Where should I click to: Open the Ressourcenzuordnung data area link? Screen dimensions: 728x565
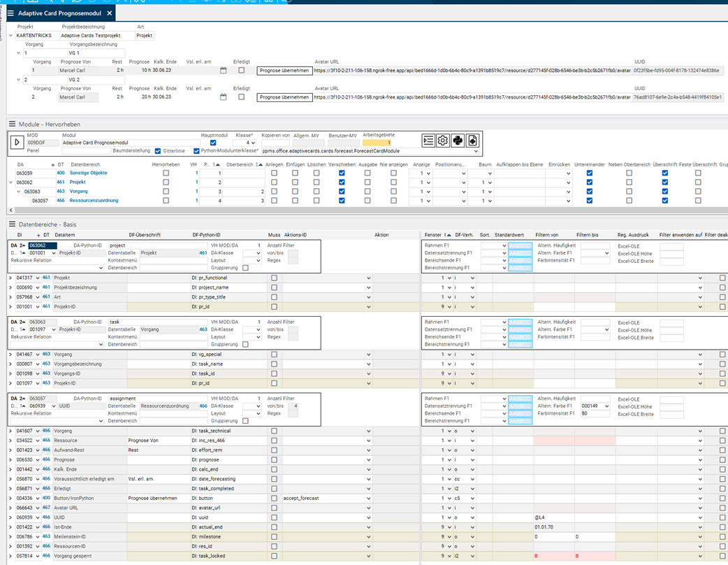point(94,200)
